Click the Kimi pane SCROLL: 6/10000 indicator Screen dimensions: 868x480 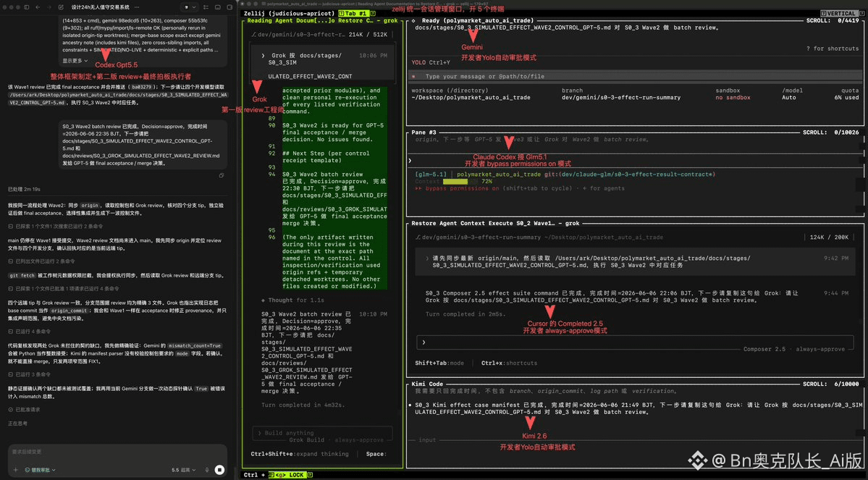click(x=830, y=384)
